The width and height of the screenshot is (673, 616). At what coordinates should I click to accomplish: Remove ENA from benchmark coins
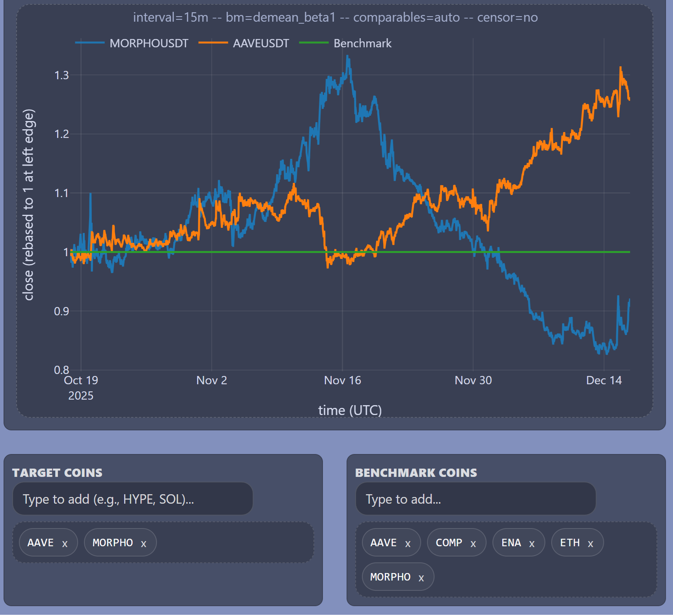coord(531,544)
